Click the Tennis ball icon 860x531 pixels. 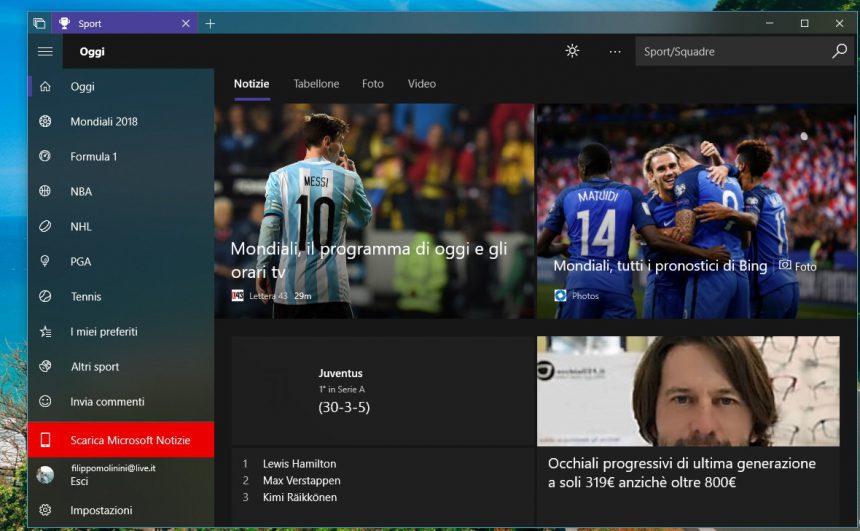click(x=45, y=296)
